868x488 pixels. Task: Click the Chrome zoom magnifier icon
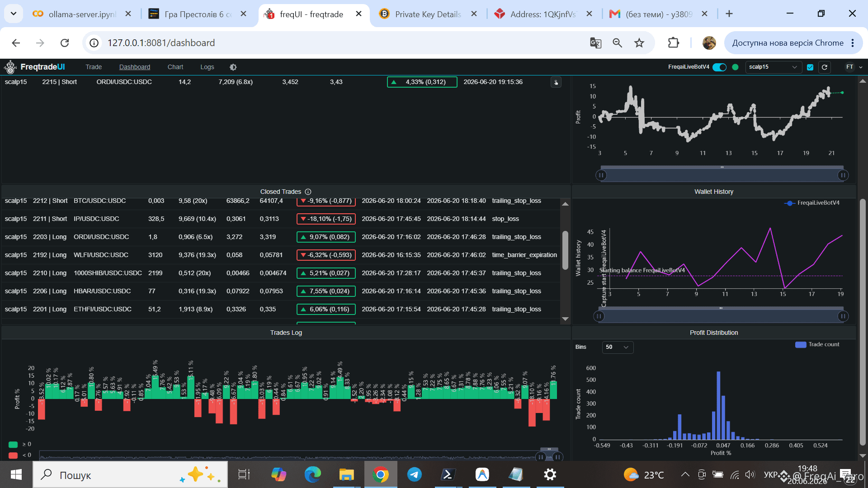pos(617,43)
